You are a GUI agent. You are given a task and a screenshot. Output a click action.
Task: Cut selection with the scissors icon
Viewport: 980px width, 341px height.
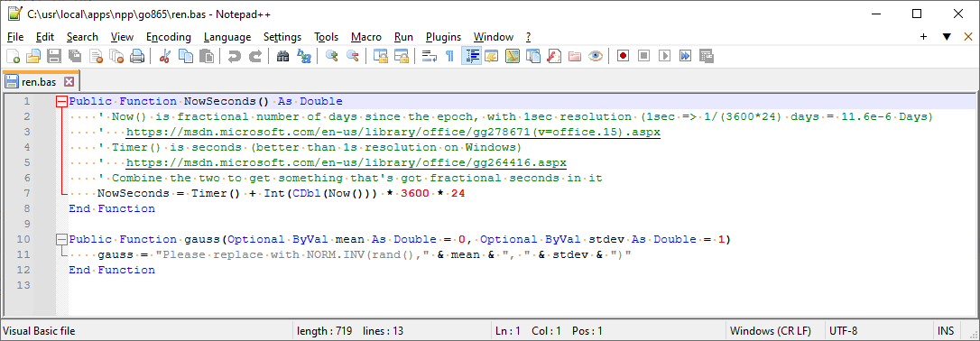click(165, 56)
